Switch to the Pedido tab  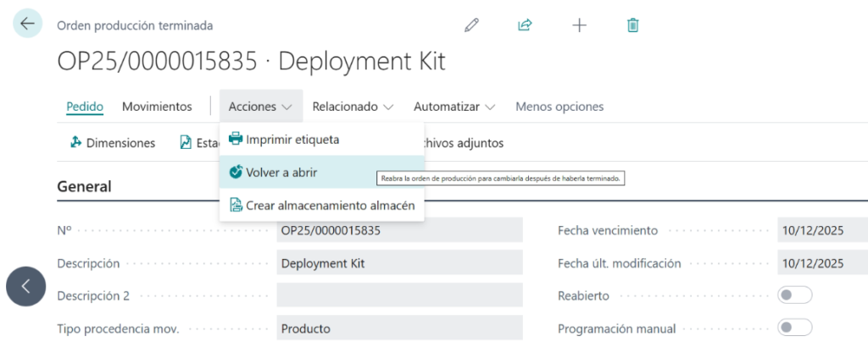click(84, 107)
